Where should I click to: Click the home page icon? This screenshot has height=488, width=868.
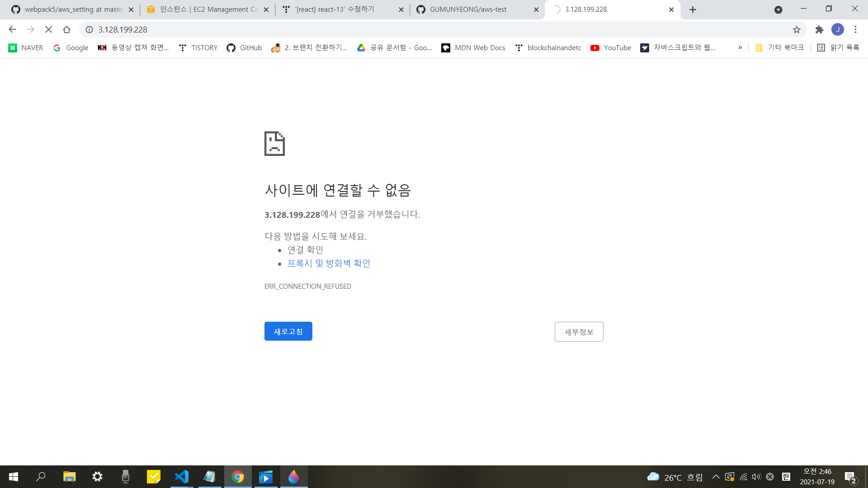pos(66,29)
